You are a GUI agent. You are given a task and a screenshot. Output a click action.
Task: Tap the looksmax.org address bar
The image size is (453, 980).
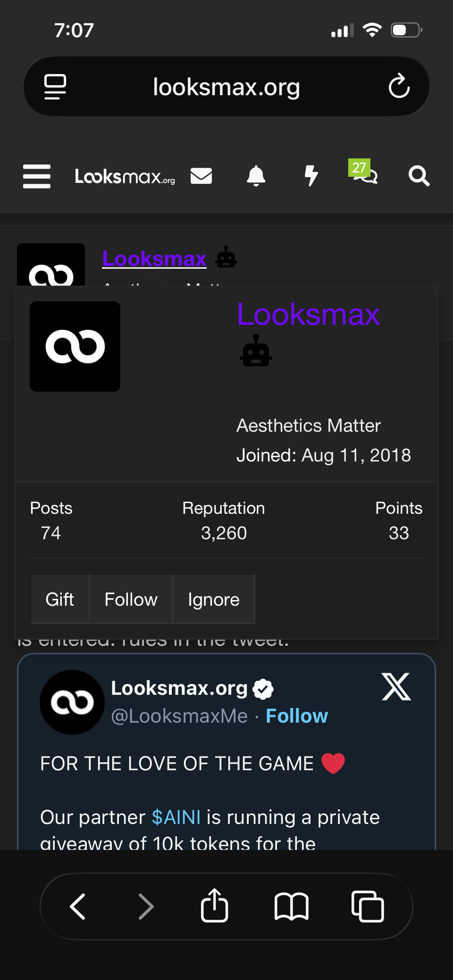coord(226,87)
